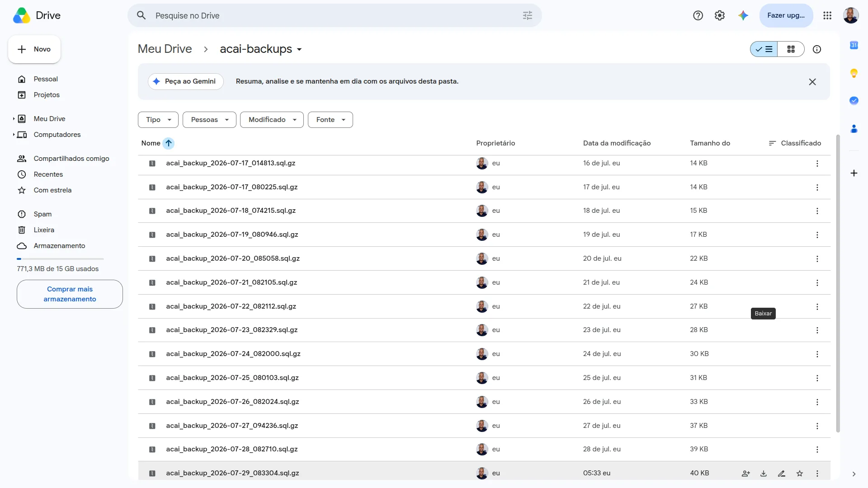Image resolution: width=868 pixels, height=488 pixels.
Task: Open more actions for 07-20 backup
Action: 817,259
